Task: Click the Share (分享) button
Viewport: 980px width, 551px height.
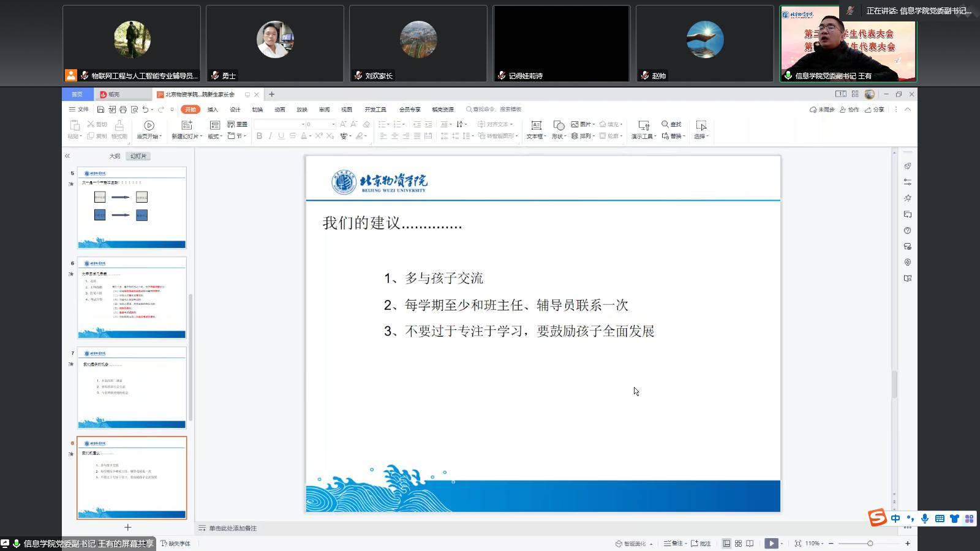Action: point(875,110)
